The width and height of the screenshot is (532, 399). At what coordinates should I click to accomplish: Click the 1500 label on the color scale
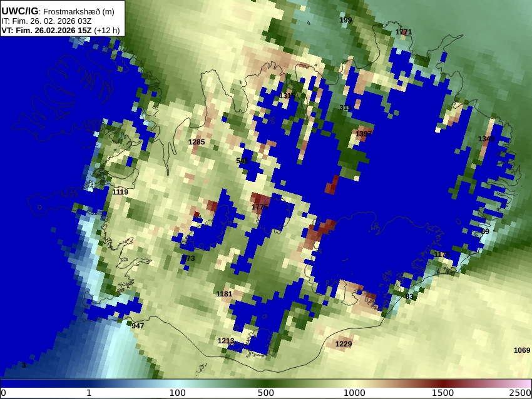442,393
